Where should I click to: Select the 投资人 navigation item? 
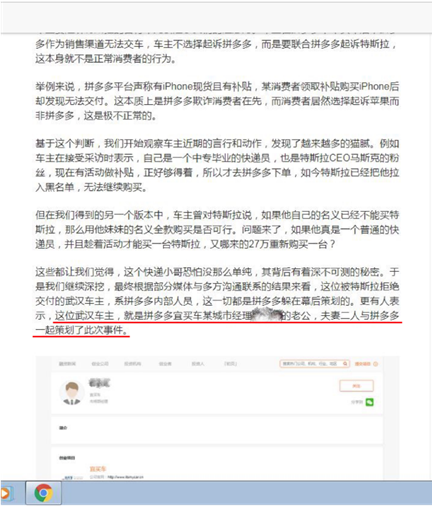click(x=198, y=364)
